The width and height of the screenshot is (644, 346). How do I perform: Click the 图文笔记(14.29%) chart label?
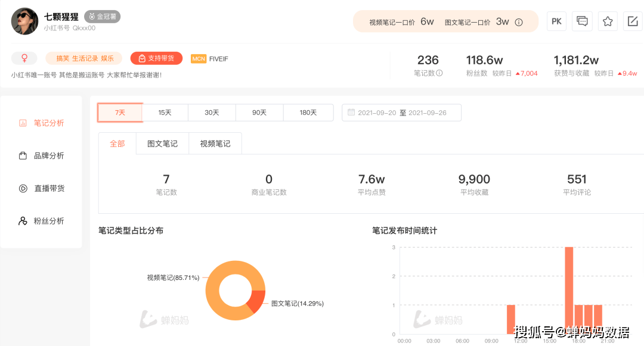coord(298,304)
